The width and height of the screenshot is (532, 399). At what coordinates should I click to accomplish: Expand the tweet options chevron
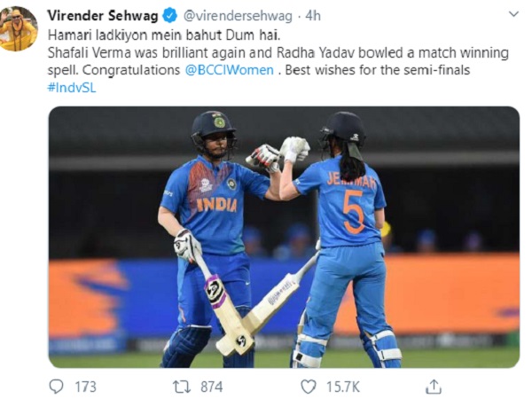514,14
